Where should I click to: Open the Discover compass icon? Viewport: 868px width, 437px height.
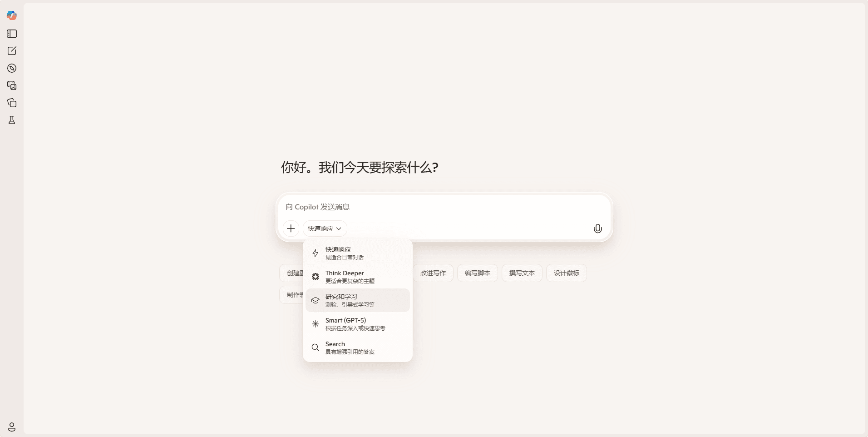click(x=12, y=68)
